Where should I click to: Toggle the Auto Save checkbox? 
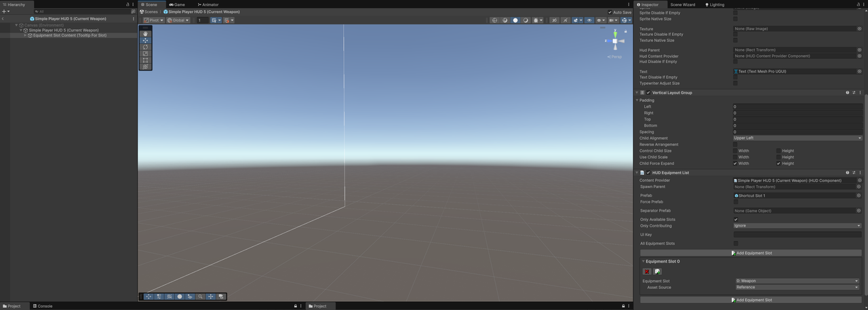pos(610,12)
